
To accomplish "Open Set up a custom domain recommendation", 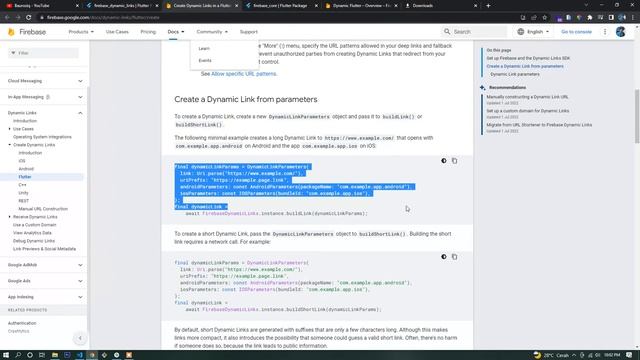I will 527,111.
